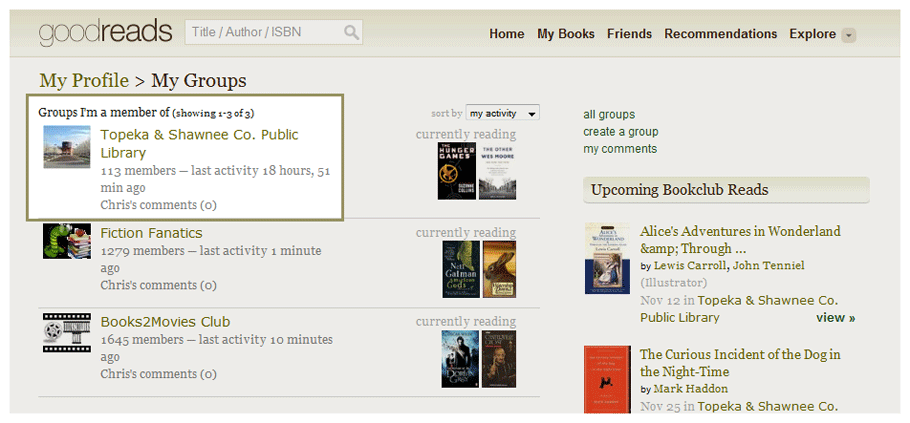This screenshot has width=910, height=423.
Task: Click the 1645 members text
Action: click(142, 339)
